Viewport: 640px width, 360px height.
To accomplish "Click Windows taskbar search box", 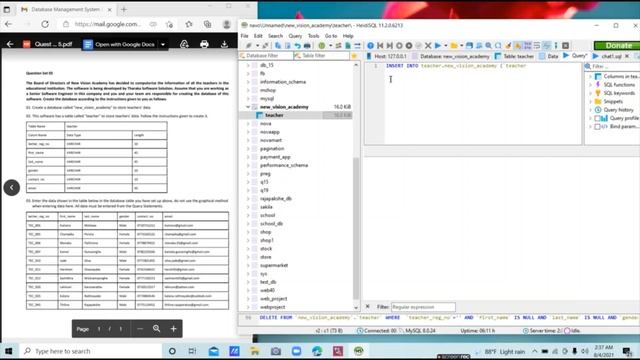I will [x=91, y=351].
